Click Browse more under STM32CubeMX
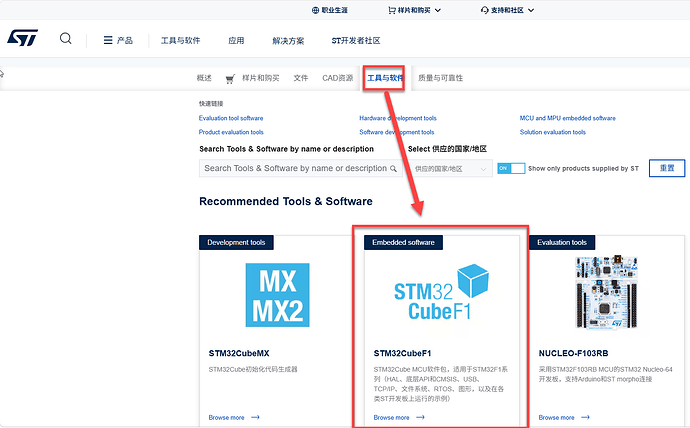The height and width of the screenshot is (428, 690). pyautogui.click(x=226, y=417)
